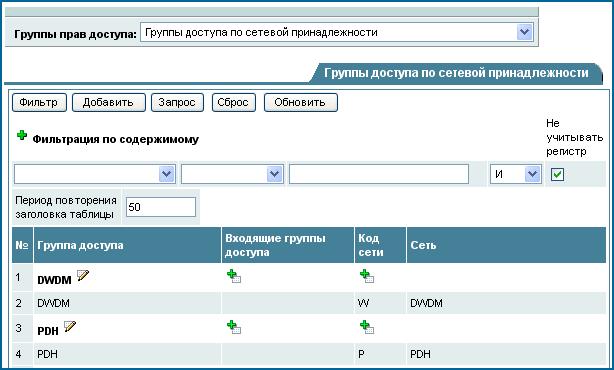Expand the content filtering section plus icon
This screenshot has height=370, width=614.
[22, 135]
